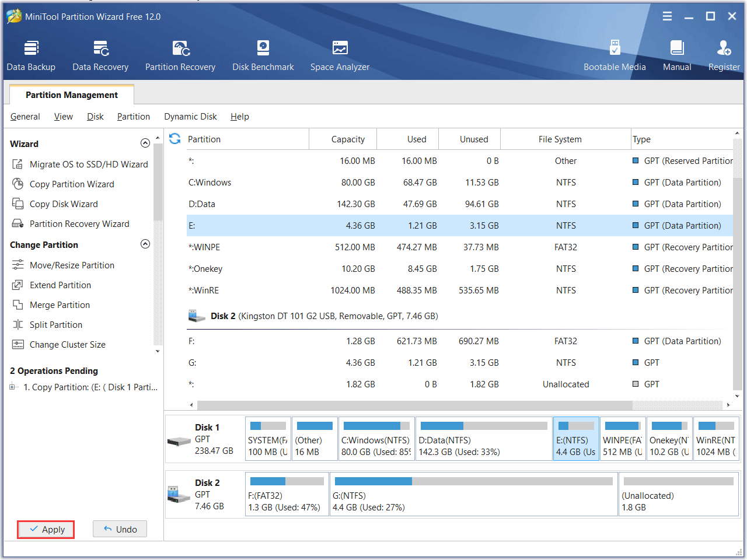The width and height of the screenshot is (747, 560).
Task: Open the Space Analyzer
Action: click(340, 56)
